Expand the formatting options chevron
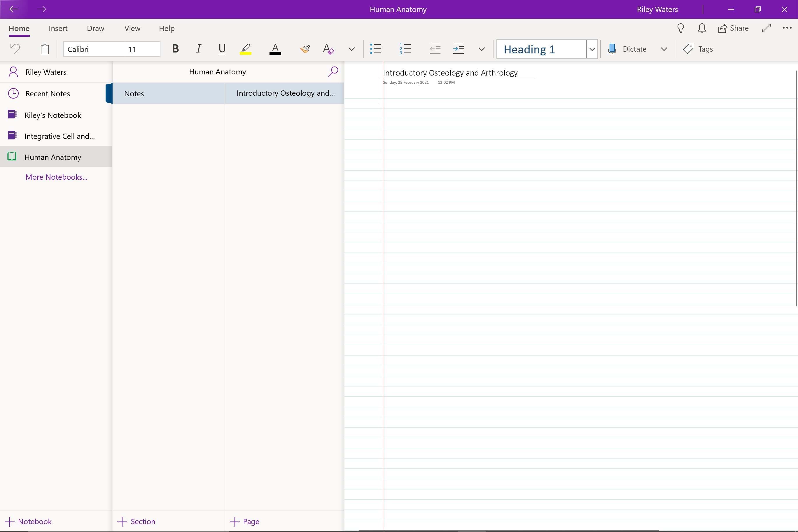This screenshot has height=532, width=798. tap(351, 49)
